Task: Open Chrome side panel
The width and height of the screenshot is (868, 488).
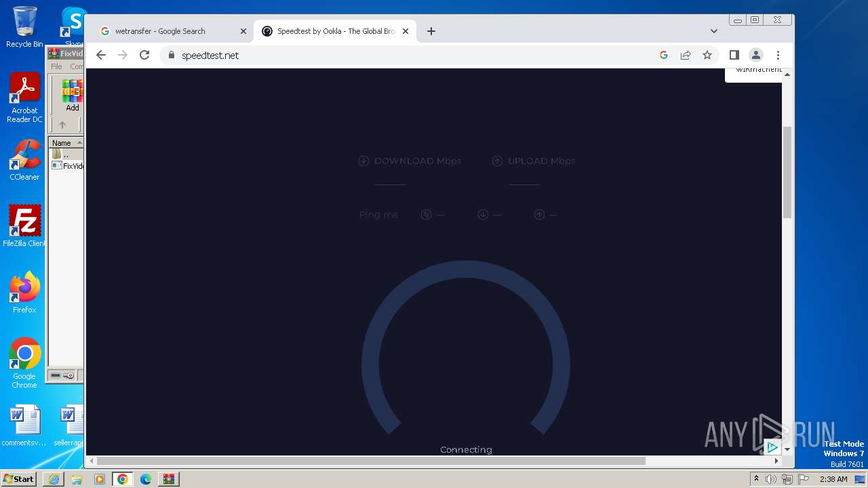Action: pos(734,56)
